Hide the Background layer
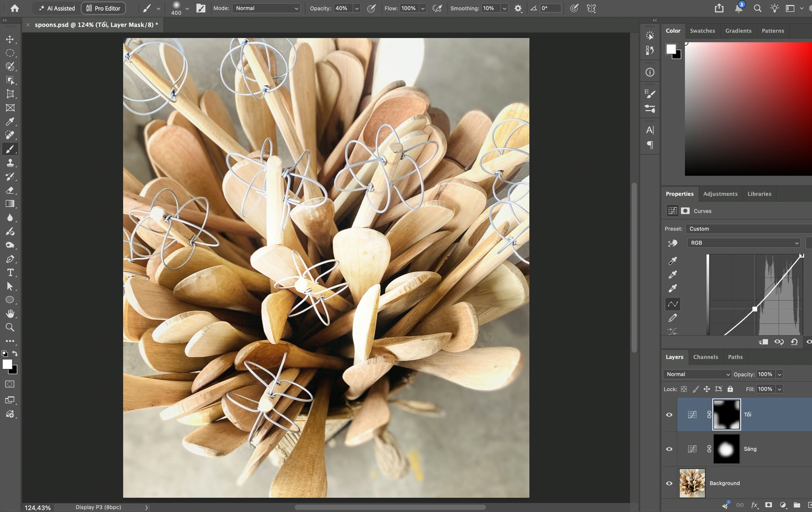Viewport: 812px width, 512px height. pos(669,483)
